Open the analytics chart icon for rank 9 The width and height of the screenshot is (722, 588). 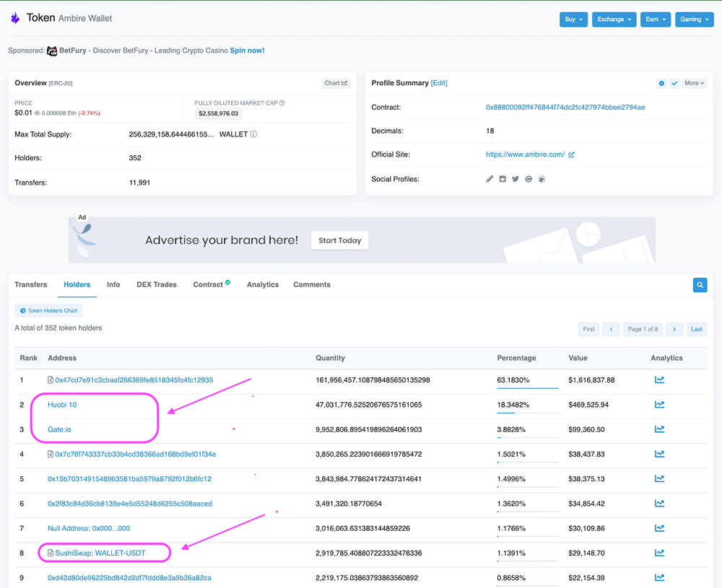coord(659,577)
